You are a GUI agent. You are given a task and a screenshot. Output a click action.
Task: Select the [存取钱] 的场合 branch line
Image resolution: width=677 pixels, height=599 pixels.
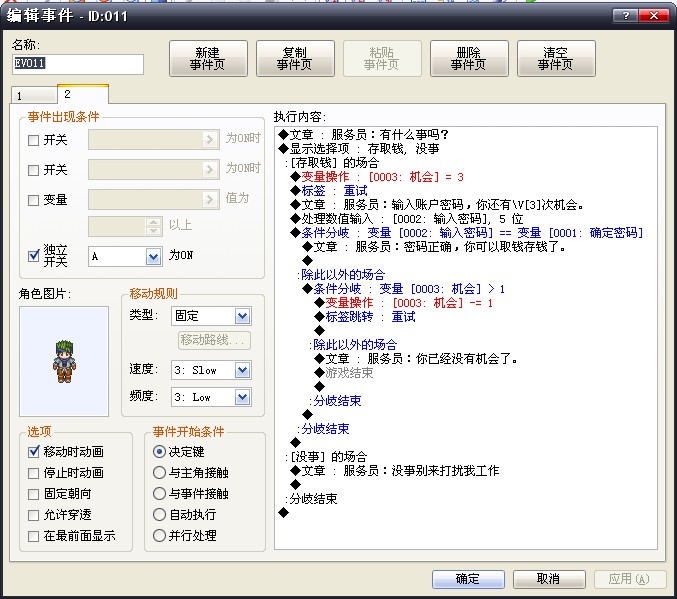(332, 163)
